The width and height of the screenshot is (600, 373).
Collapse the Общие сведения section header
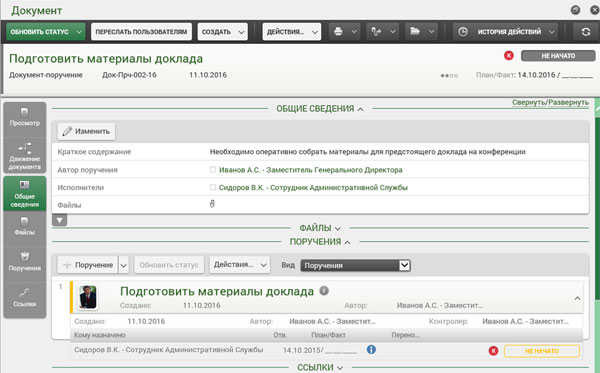click(320, 109)
